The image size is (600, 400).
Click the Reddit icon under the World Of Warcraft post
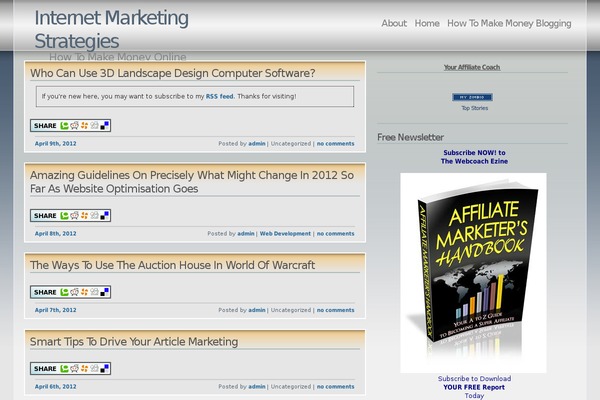[74, 292]
